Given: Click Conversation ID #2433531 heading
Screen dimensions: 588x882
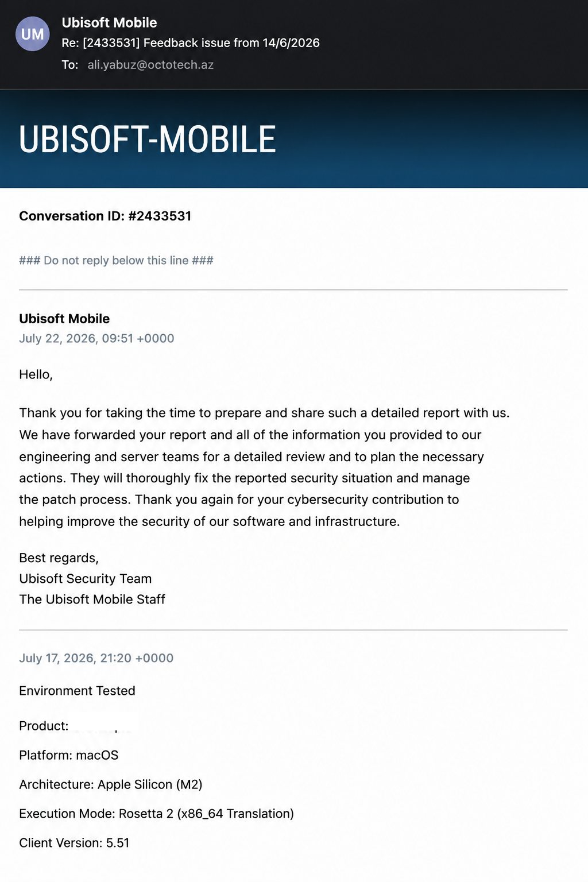Looking at the screenshot, I should (105, 216).
